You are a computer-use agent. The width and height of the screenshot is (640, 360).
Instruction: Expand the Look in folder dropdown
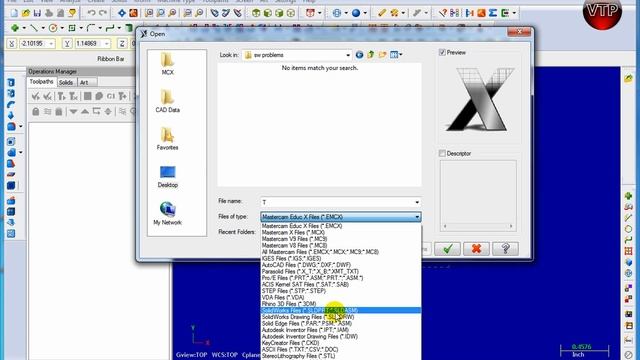point(348,55)
